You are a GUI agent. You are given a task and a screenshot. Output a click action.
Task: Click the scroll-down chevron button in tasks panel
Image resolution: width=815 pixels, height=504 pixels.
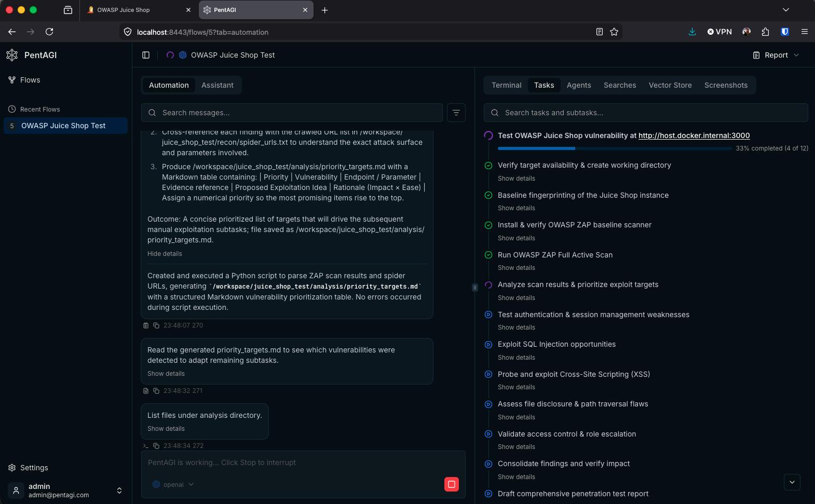(x=792, y=482)
